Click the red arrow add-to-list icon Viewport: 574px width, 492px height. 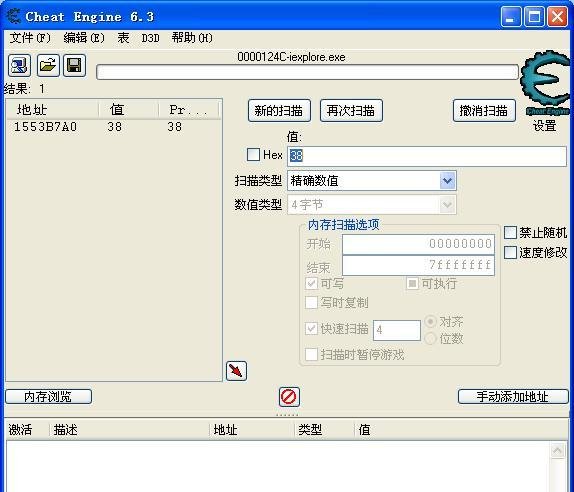236,371
